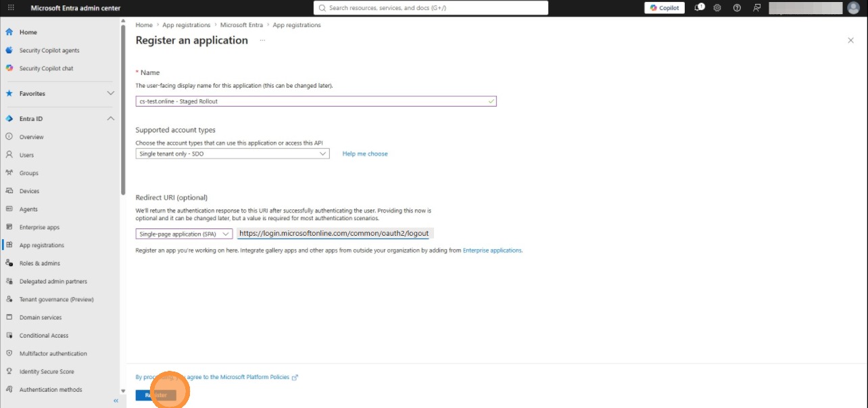Viewport: 868px width, 408px height.
Task: Open Enterprise applications link
Action: (x=492, y=250)
